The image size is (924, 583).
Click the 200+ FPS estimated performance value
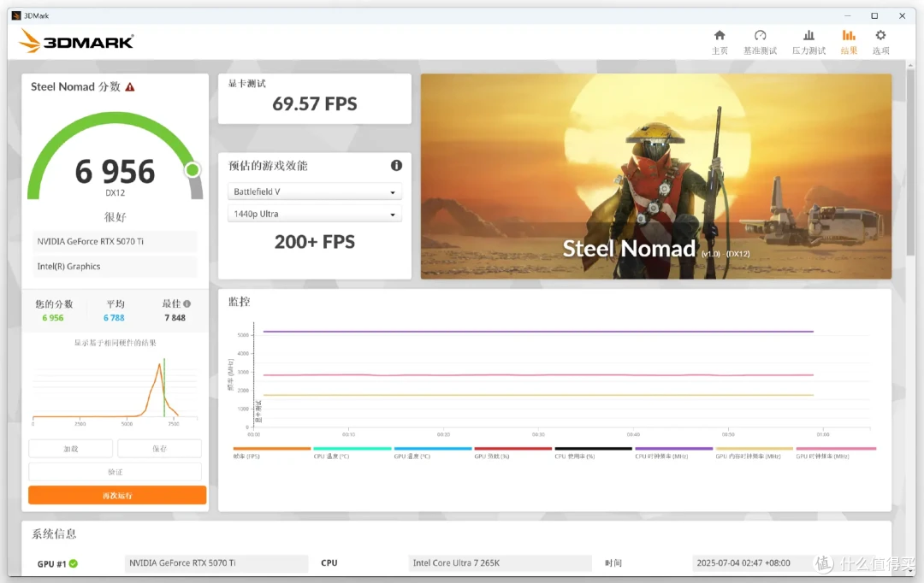tap(315, 242)
